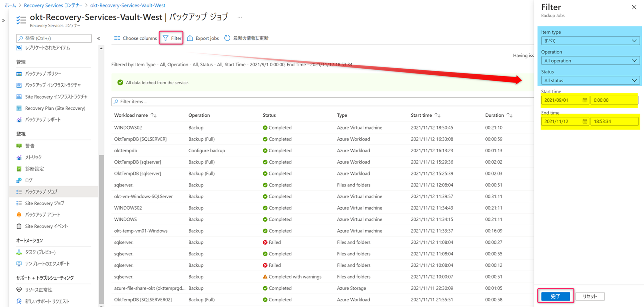Image resolution: width=644 pixels, height=307 pixels.
Task: Click the タスク (プレビュー) icon
Action: tap(19, 252)
